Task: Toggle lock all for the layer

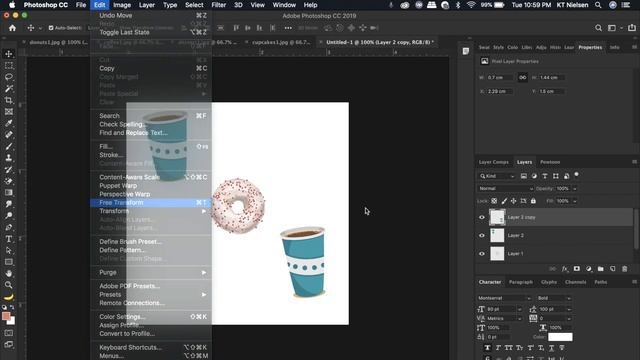Action: (x=533, y=201)
